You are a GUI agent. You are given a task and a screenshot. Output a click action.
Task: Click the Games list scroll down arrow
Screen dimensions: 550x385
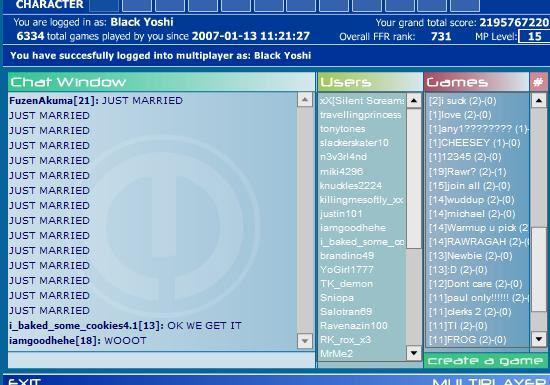click(539, 339)
